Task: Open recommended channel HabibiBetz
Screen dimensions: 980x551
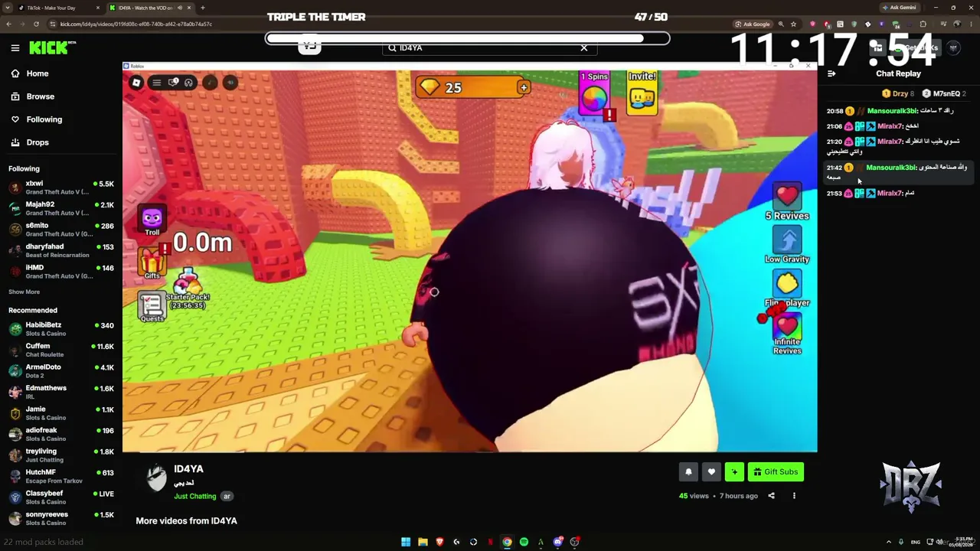Action: pyautogui.click(x=61, y=329)
